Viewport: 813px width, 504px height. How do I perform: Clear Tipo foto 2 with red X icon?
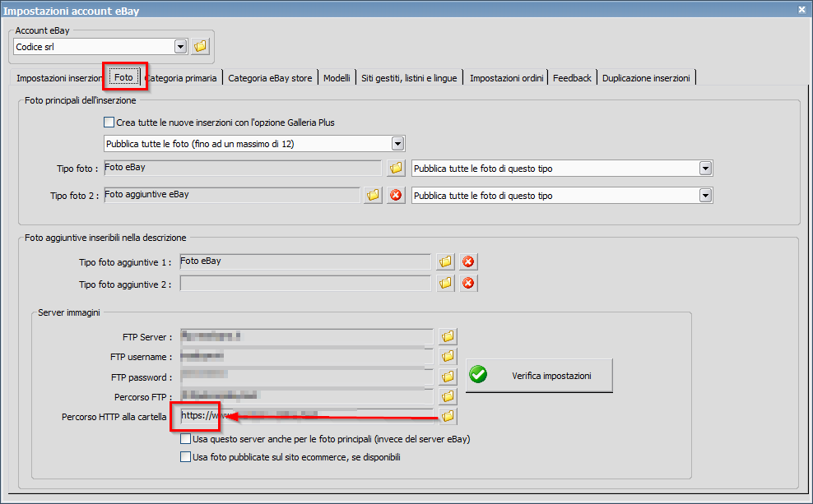pos(396,196)
